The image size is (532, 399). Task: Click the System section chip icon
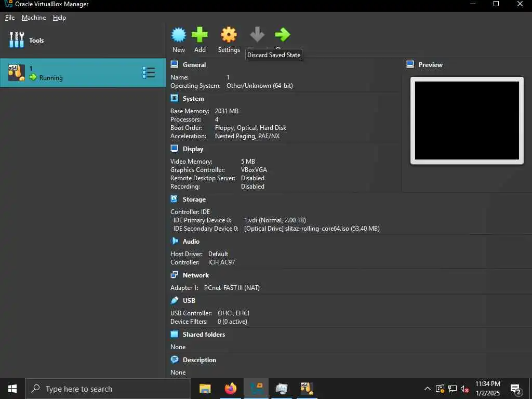(x=175, y=98)
